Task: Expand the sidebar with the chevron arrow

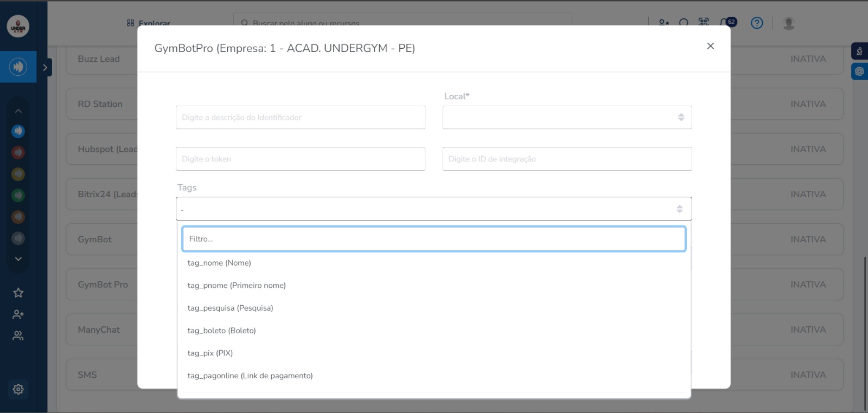Action: click(x=45, y=67)
